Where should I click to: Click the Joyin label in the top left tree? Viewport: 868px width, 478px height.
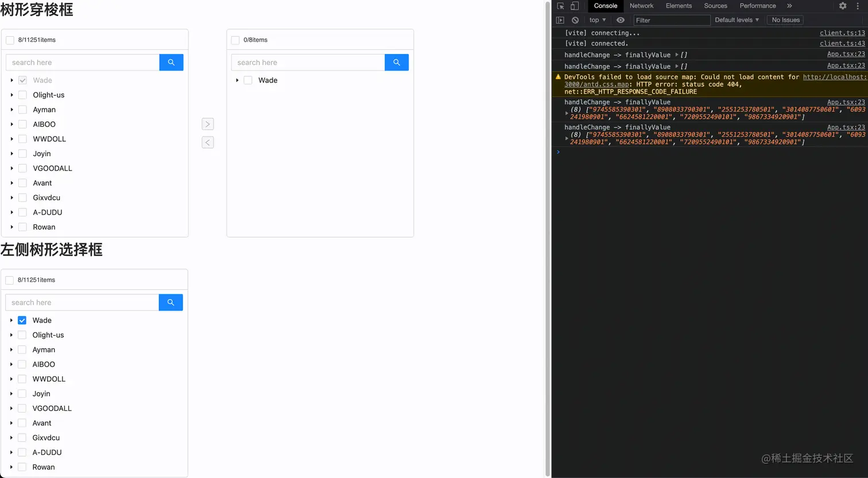click(42, 154)
